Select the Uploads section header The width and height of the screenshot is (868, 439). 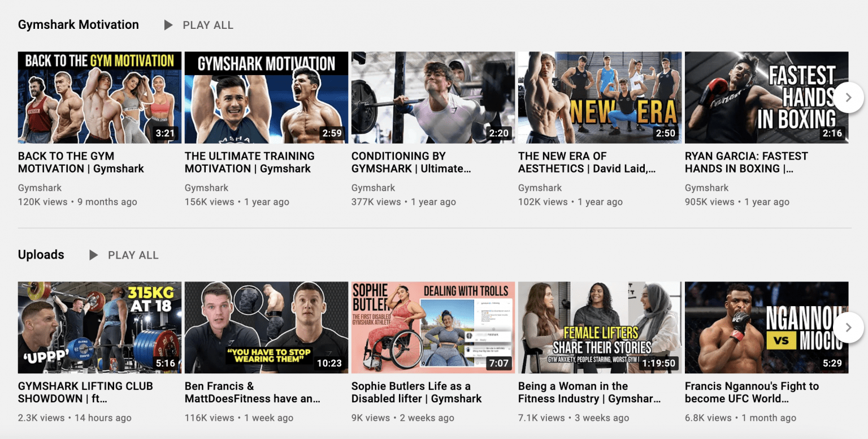(41, 255)
